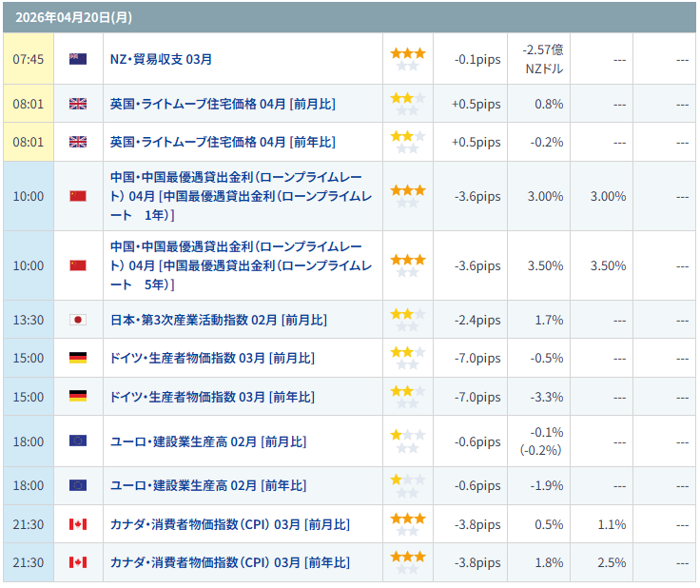Open ドイツ・生産者物価指数 03月 [前月比] link
Screen dimensions: 700x588
212,358
